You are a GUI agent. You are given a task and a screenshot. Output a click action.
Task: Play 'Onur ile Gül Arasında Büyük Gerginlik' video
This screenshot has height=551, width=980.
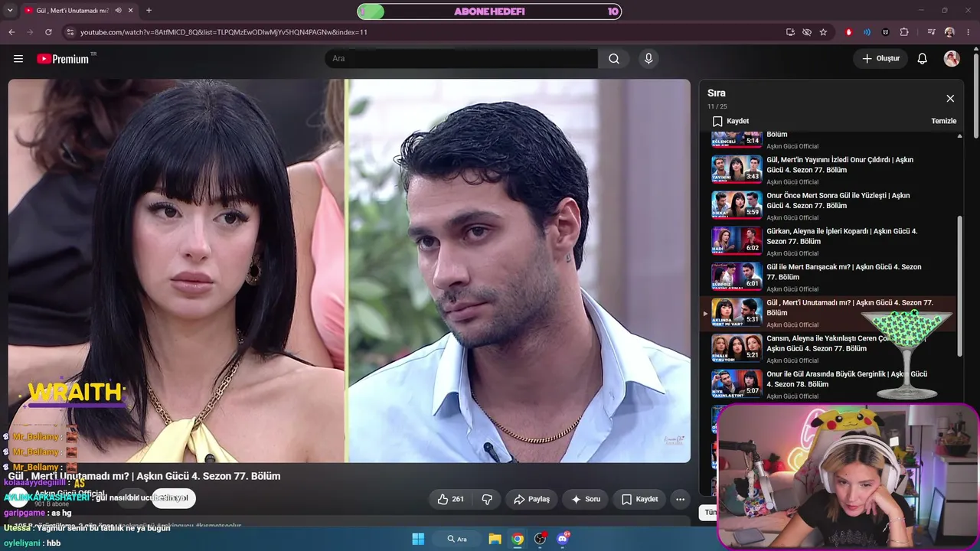click(x=829, y=383)
